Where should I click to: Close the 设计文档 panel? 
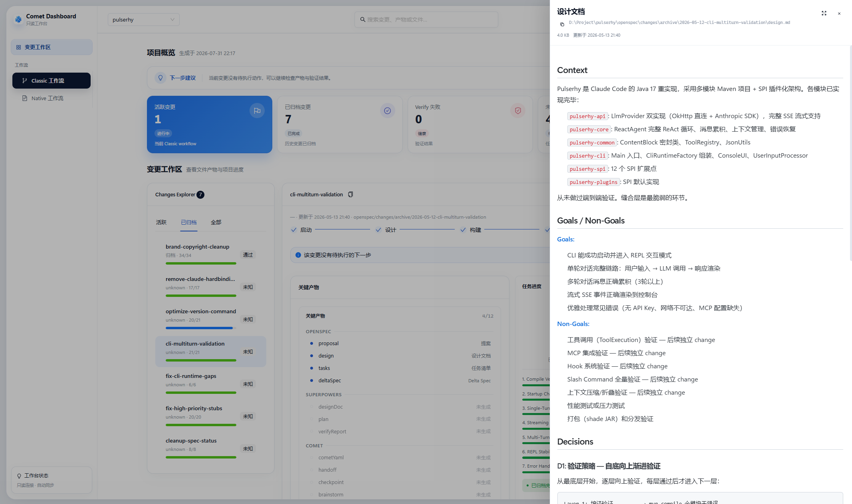click(x=839, y=14)
